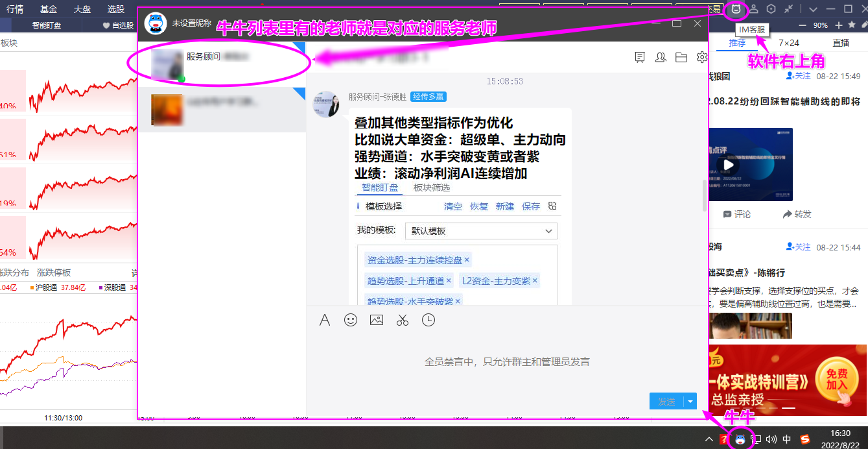Switch to 自选股 tab
Viewport: 868px width, 449px height.
click(119, 25)
